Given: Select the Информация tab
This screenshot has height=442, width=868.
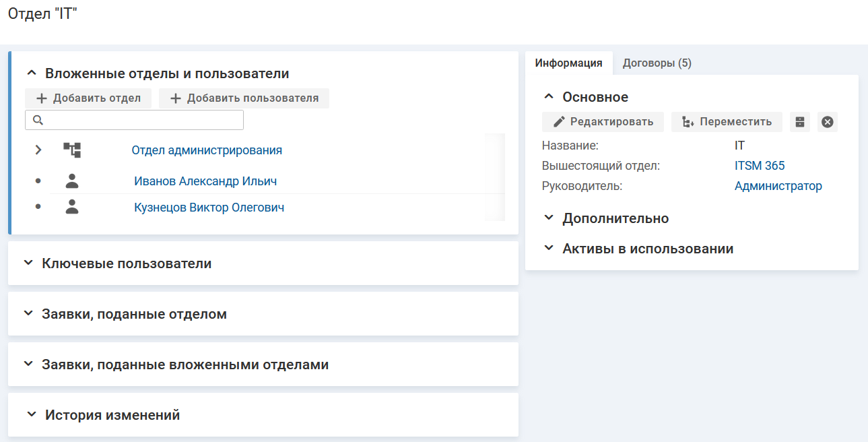Looking at the screenshot, I should click(x=568, y=63).
